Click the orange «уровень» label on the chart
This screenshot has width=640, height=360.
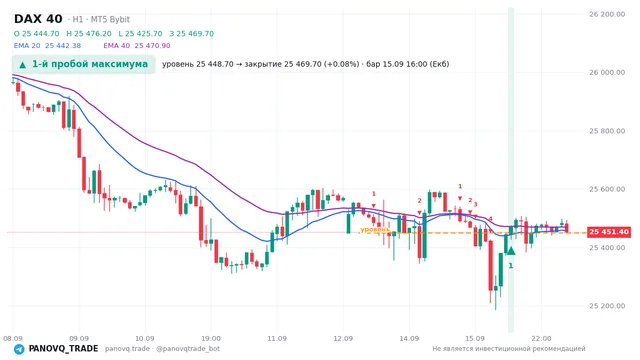[375, 229]
